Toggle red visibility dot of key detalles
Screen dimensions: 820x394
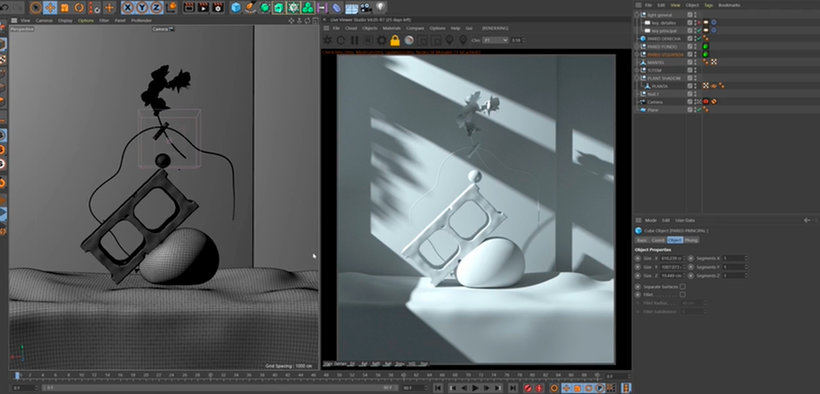coord(699,23)
